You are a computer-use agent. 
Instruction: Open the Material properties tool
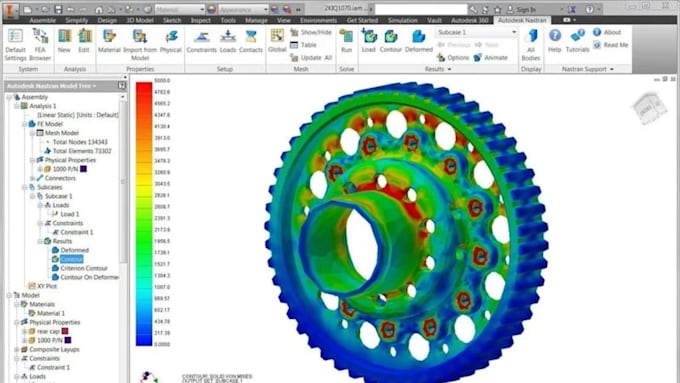pos(109,41)
